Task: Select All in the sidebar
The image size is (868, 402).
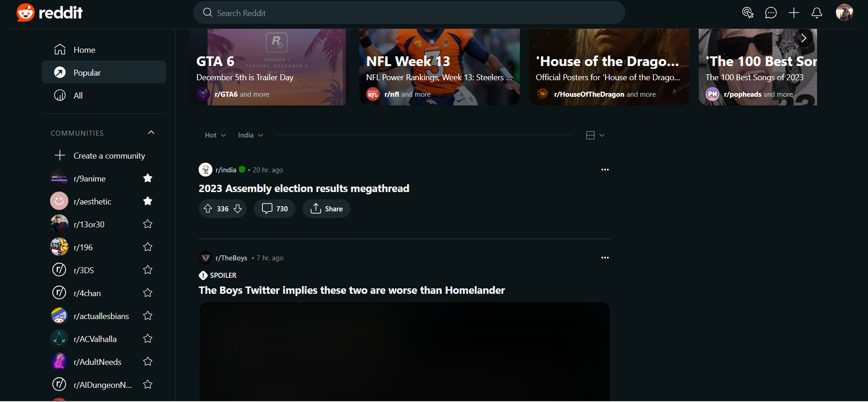Action: [78, 95]
